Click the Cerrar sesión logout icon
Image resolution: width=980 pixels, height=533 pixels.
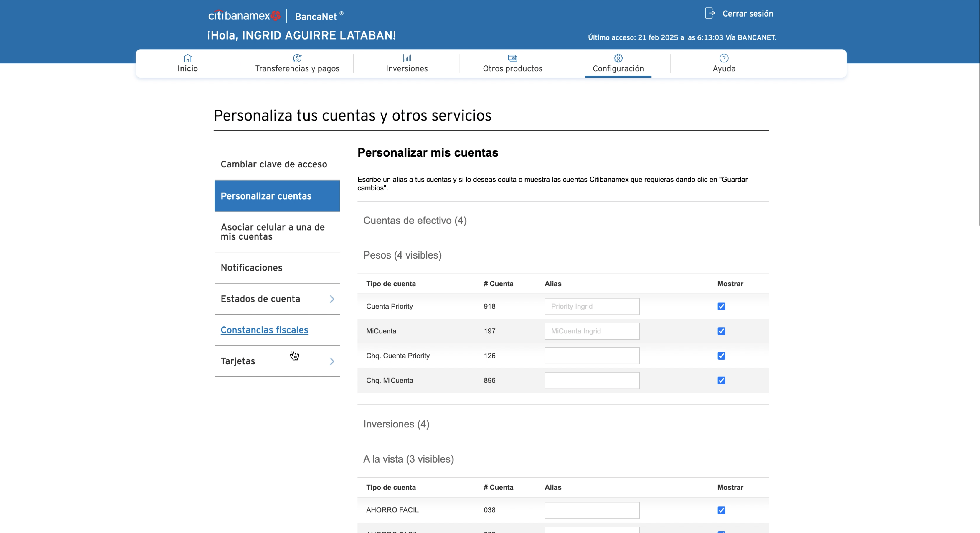tap(710, 13)
